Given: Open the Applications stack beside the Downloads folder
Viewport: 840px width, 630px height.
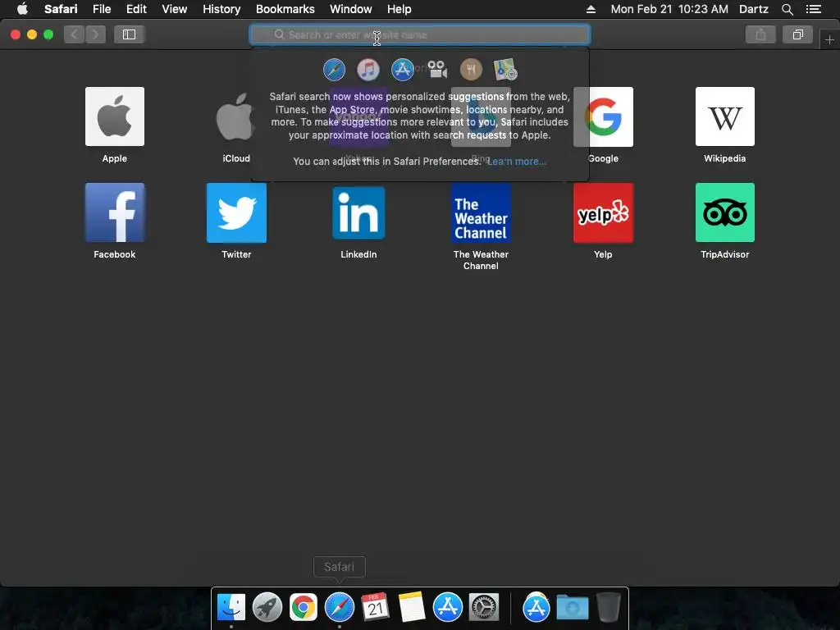Looking at the screenshot, I should 536,608.
